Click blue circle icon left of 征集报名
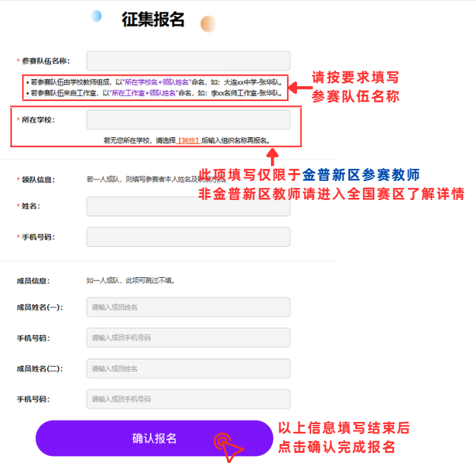Image resolution: width=476 pixels, height=463 pixels. (x=96, y=16)
